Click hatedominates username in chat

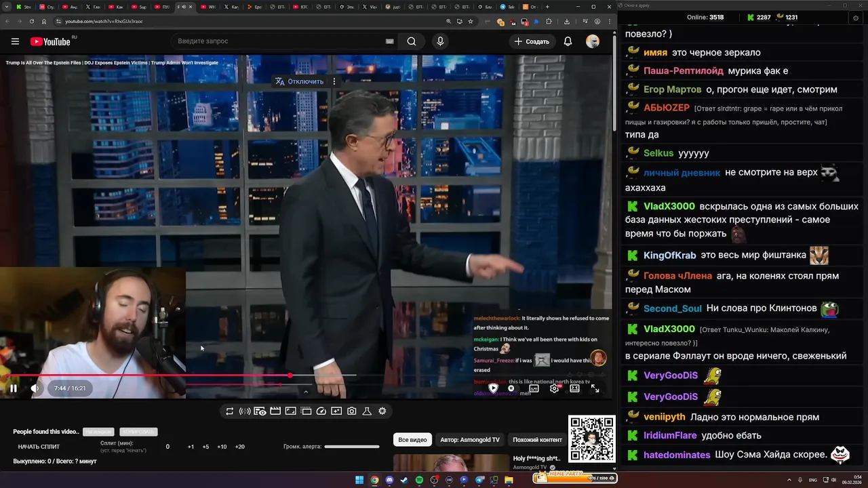pyautogui.click(x=677, y=455)
